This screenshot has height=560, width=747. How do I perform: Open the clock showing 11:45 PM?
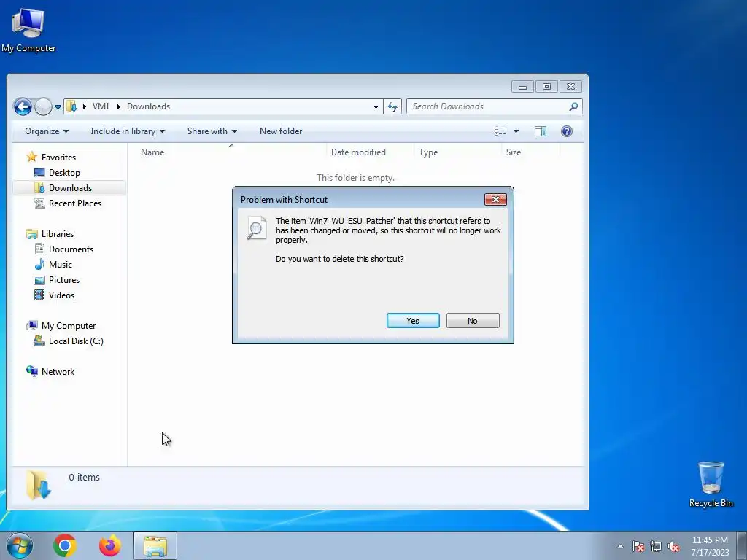pos(710,545)
